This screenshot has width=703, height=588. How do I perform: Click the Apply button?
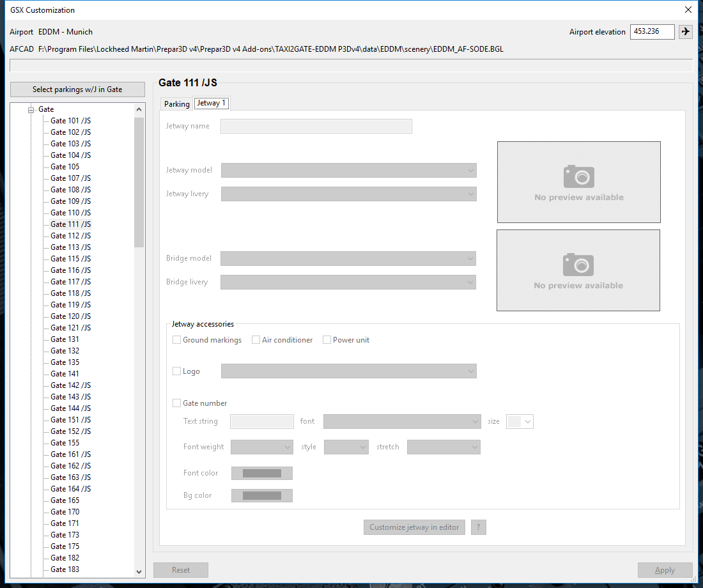(665, 570)
